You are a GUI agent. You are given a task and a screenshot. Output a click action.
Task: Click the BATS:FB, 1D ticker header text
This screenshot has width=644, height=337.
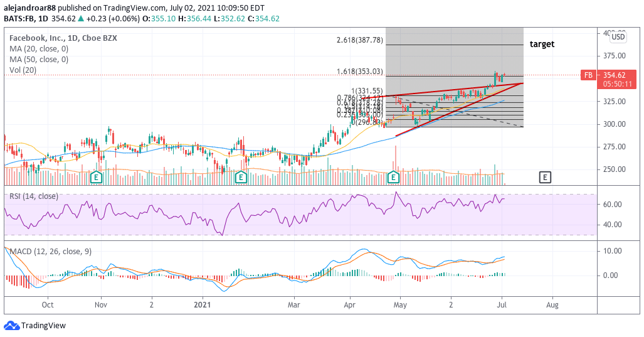pos(27,18)
